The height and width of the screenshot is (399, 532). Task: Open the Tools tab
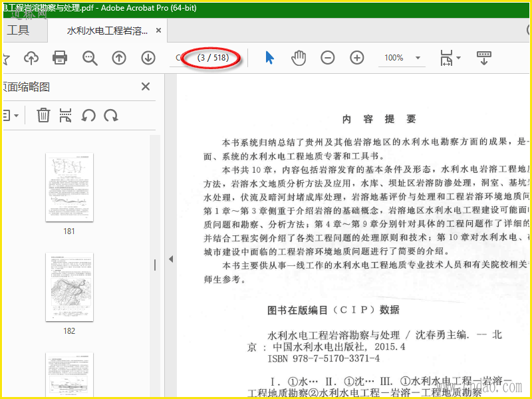pyautogui.click(x=19, y=30)
